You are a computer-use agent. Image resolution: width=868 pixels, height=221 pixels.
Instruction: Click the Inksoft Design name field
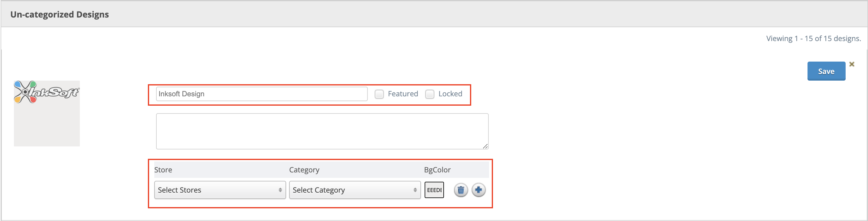point(262,94)
